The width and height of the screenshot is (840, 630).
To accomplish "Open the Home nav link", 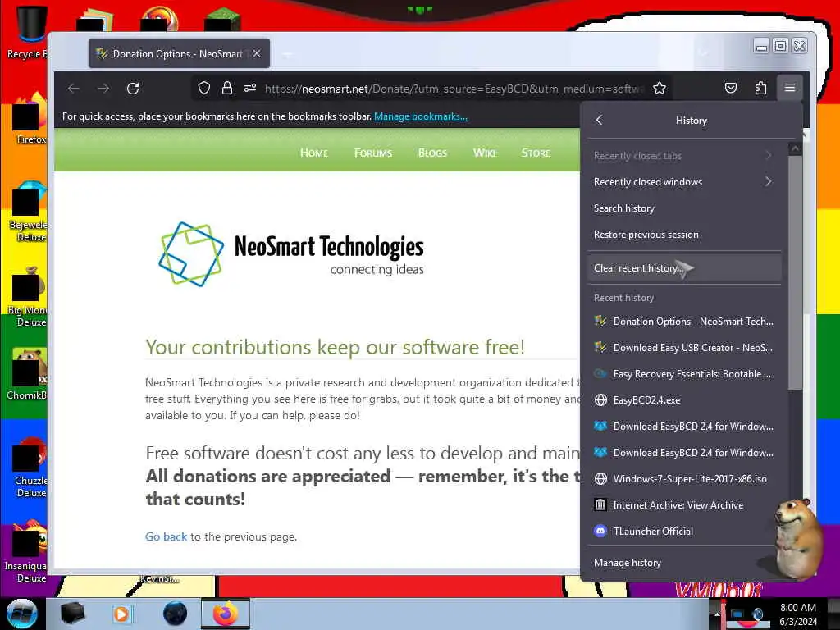I will [314, 153].
